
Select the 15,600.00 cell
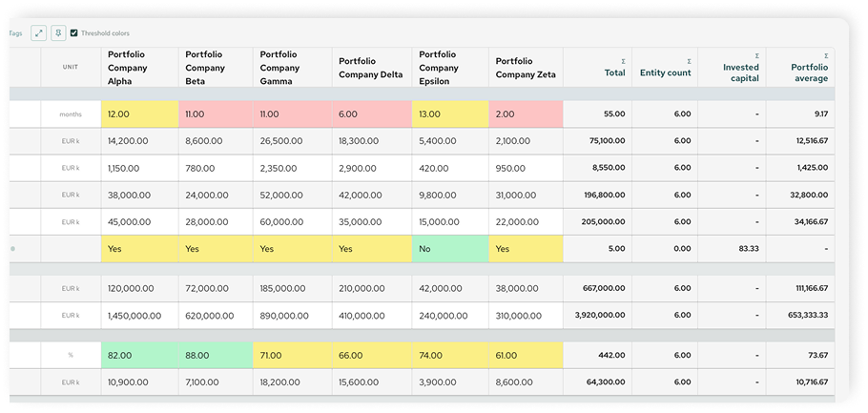372,382
